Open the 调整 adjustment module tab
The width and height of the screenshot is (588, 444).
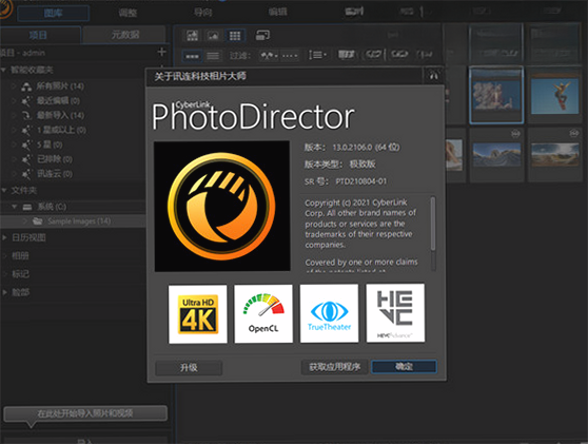pyautogui.click(x=128, y=13)
